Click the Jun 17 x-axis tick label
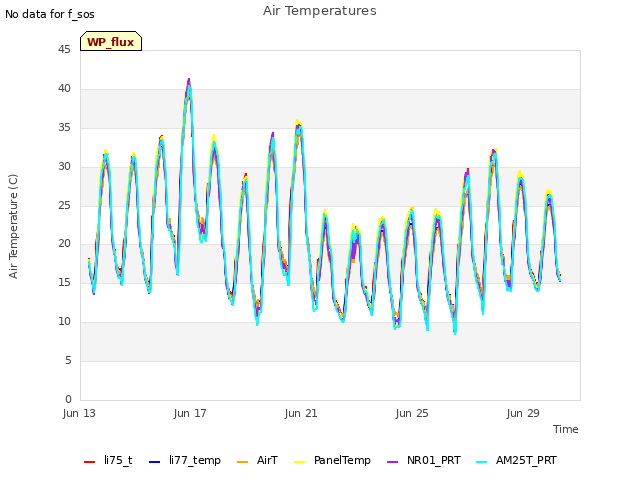This screenshot has height=480, width=640. (x=190, y=413)
